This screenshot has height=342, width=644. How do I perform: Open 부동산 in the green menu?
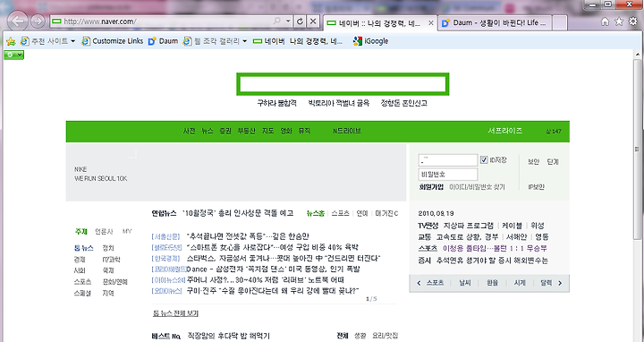[247, 131]
